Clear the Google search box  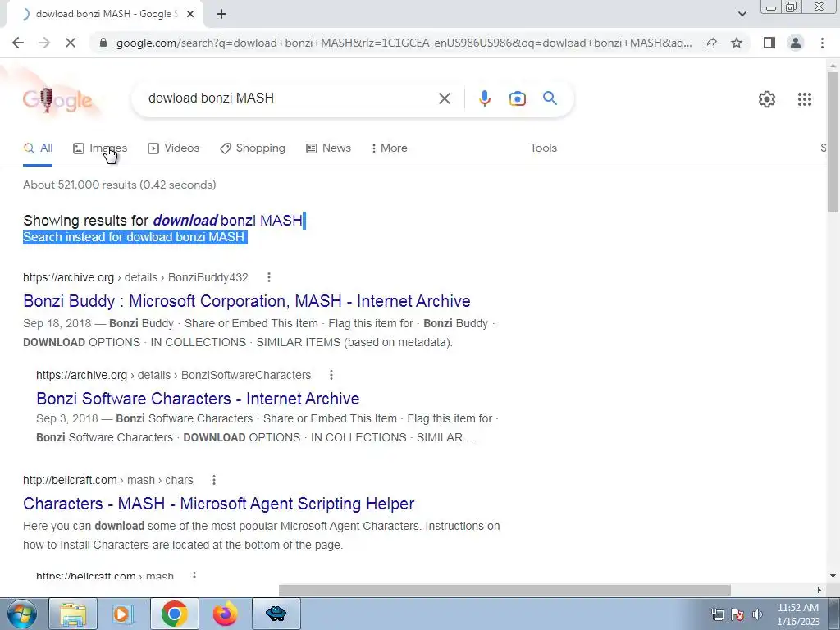(x=444, y=98)
